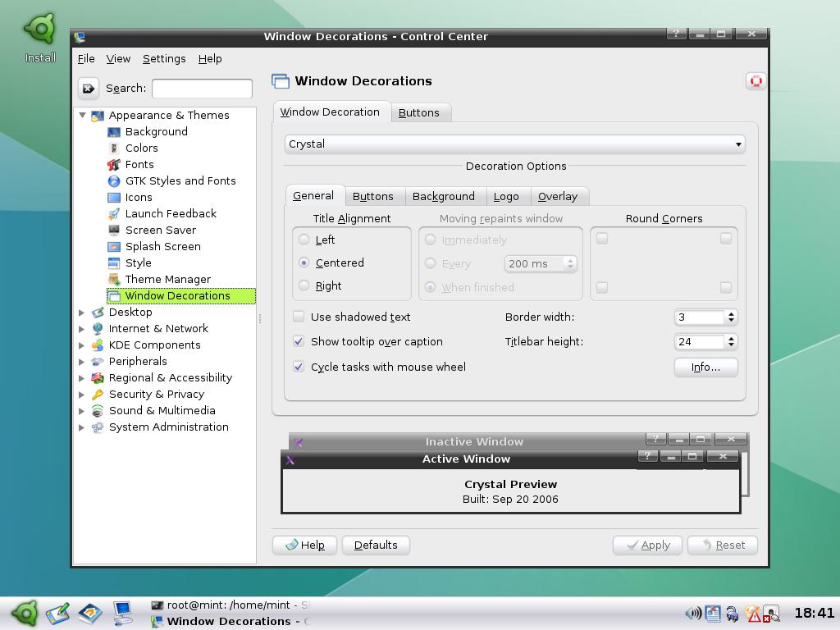Click the Sound & Multimedia icon
Image resolution: width=840 pixels, height=630 pixels.
(98, 411)
